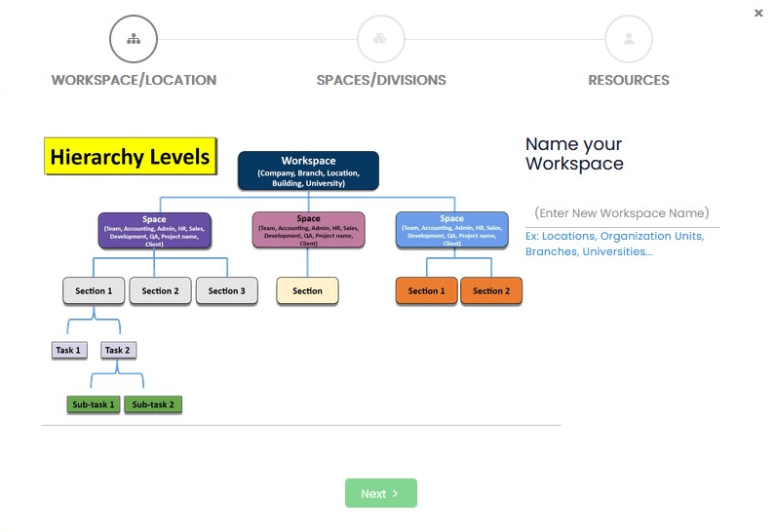Click the gray Section 1 box
This screenshot has height=532, width=775.
click(94, 291)
